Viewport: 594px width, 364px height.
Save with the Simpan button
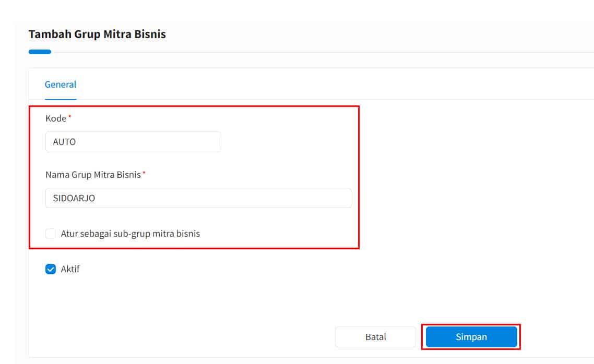click(x=471, y=337)
